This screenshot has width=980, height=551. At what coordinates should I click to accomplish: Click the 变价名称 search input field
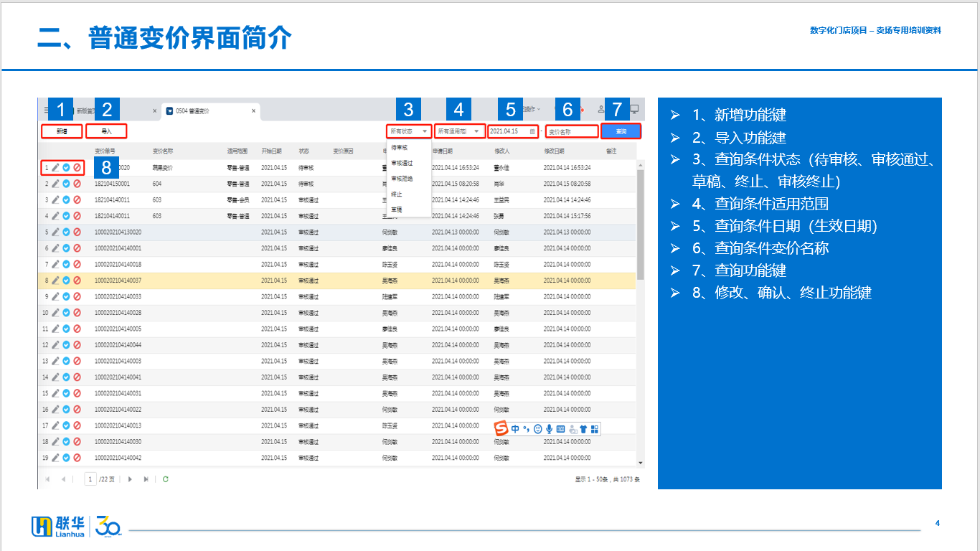[572, 131]
